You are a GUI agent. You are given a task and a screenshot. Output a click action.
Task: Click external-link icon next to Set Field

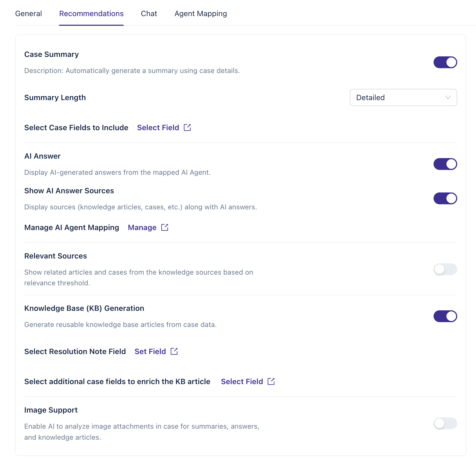point(174,351)
